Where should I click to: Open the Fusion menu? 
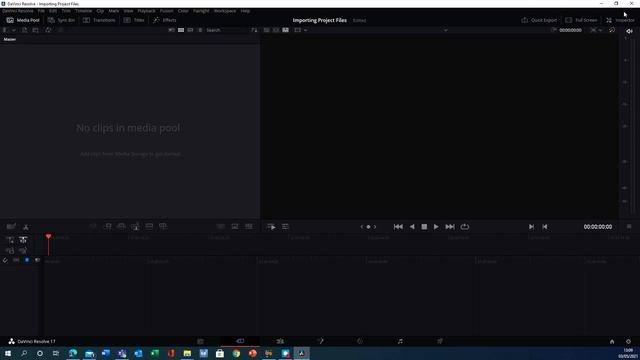[x=166, y=11]
